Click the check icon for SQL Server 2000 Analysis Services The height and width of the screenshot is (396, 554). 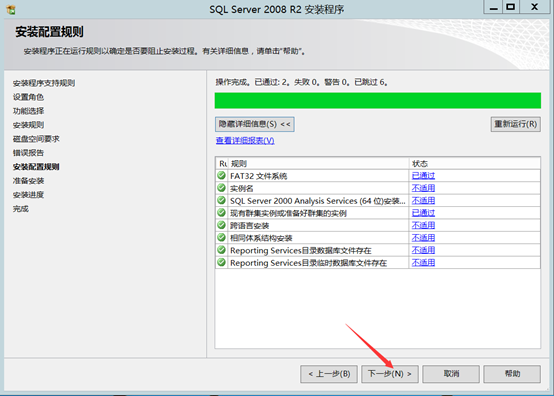(222, 200)
